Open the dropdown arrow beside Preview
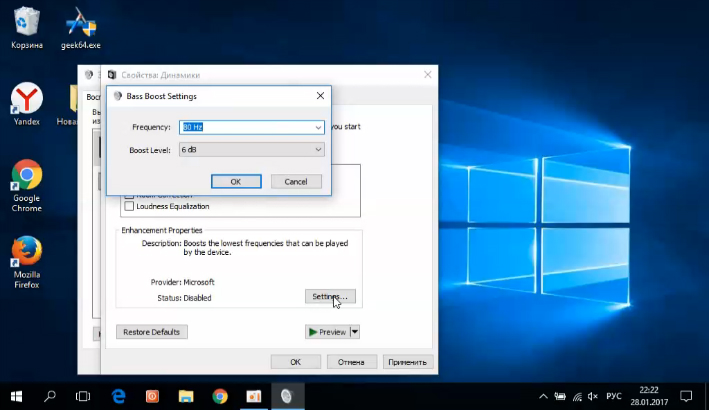Screen dimensions: 709x410 click(354, 332)
